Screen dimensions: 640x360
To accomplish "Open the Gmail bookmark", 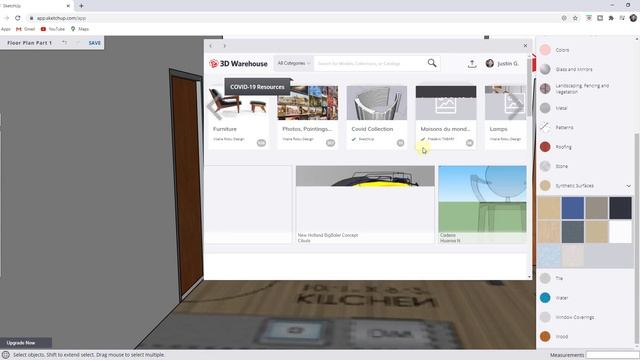I will pyautogui.click(x=25, y=29).
